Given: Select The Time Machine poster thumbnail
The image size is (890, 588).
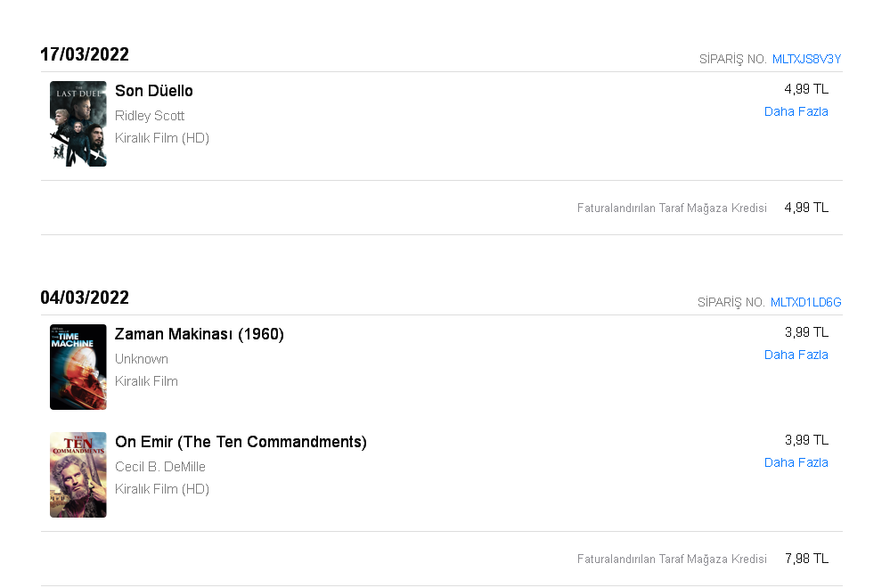Looking at the screenshot, I should (78, 367).
